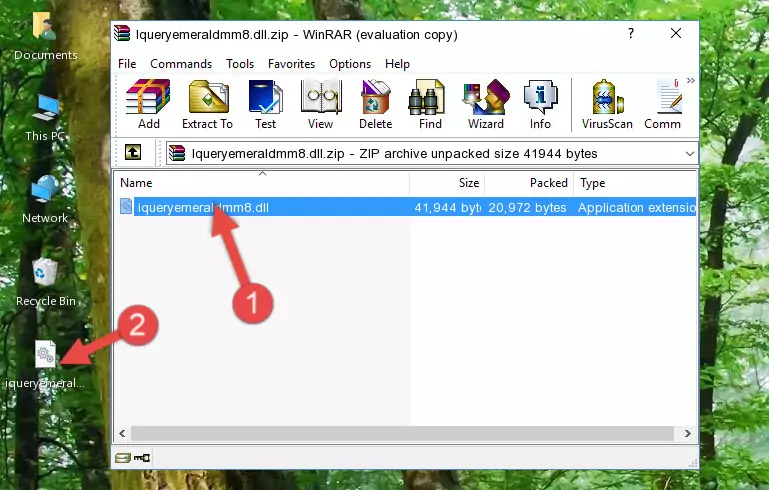Viewport: 769px width, 490px height.
Task: Open the Favorites menu
Action: (x=291, y=64)
